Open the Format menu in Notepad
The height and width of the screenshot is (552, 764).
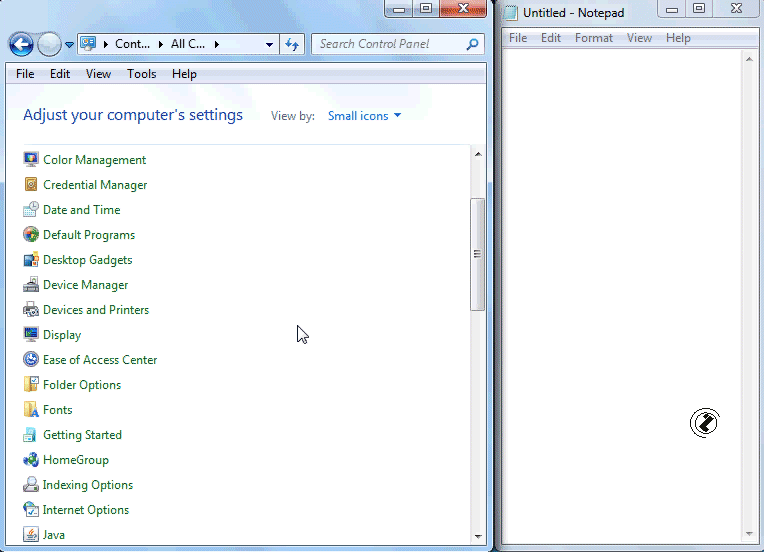tap(593, 38)
